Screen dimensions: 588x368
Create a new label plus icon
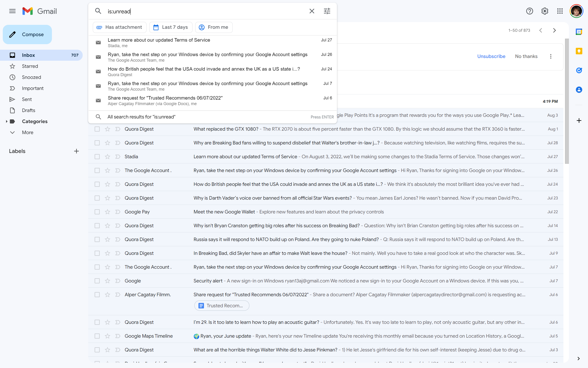pyautogui.click(x=76, y=151)
